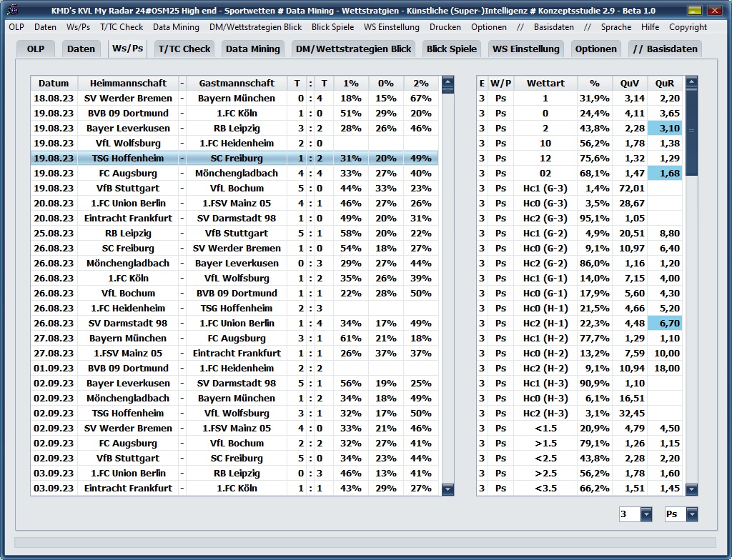
Task: Open the Ps dropdown at bottom right
Action: click(x=692, y=514)
